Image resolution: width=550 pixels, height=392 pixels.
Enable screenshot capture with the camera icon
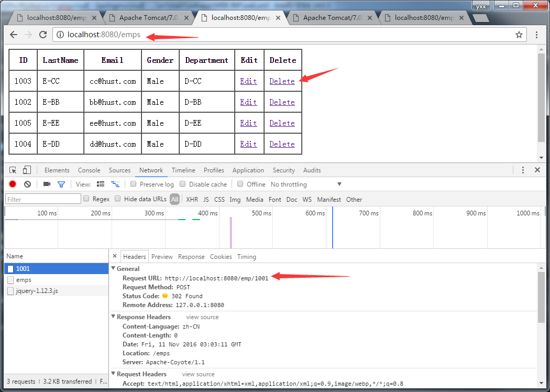pos(46,184)
